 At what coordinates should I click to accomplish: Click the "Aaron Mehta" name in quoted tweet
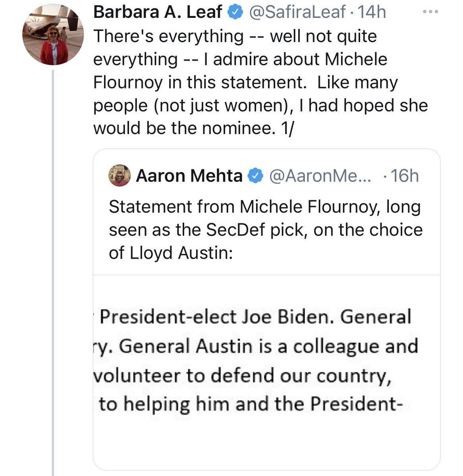click(189, 176)
